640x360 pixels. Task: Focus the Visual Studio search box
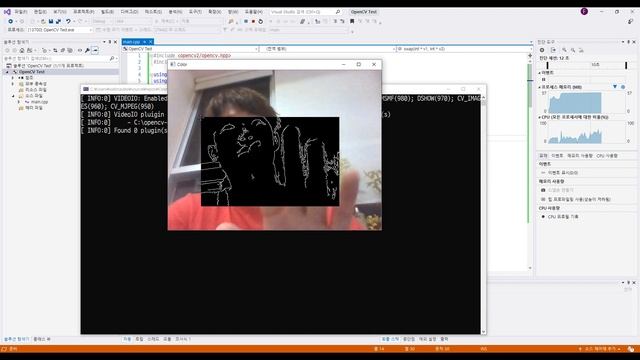pyautogui.click(x=305, y=12)
